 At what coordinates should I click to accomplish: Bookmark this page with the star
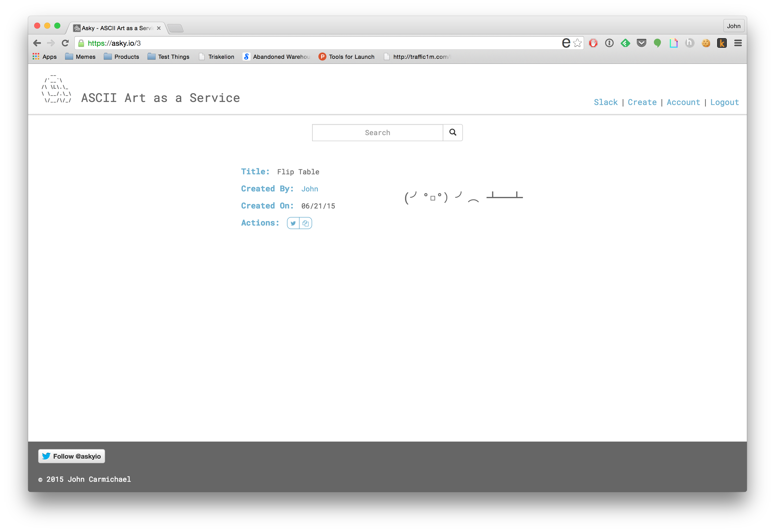tap(577, 43)
